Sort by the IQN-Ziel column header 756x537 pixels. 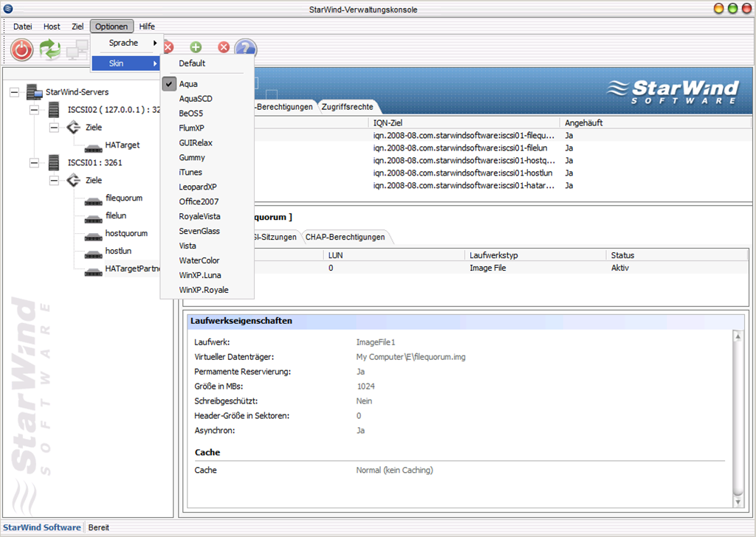coord(464,122)
